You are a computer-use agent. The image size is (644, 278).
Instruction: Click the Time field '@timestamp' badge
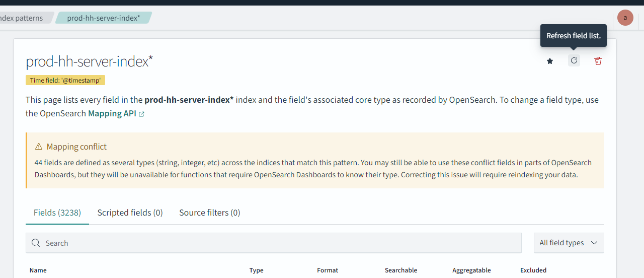point(65,80)
